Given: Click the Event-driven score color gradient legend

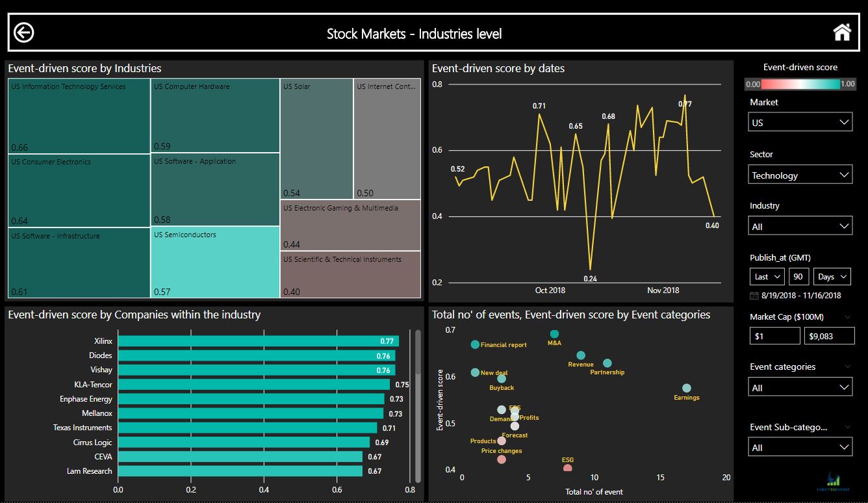Looking at the screenshot, I should pyautogui.click(x=800, y=84).
